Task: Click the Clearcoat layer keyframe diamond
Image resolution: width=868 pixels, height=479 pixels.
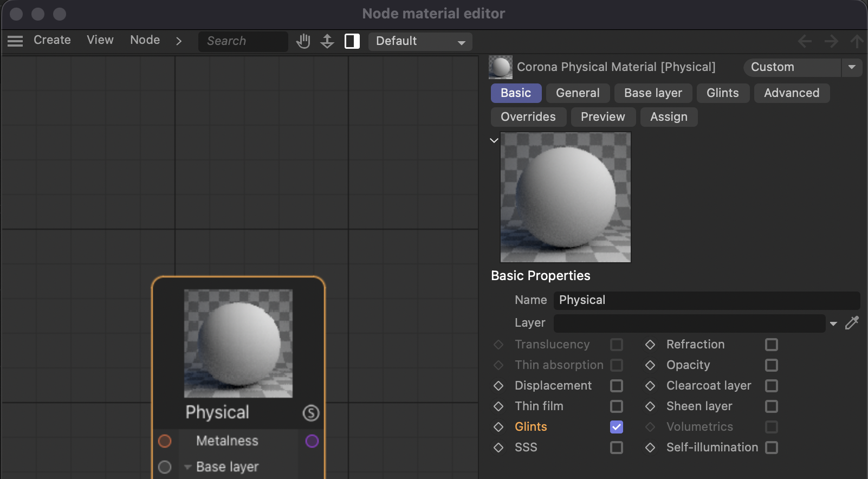Action: [x=650, y=386]
